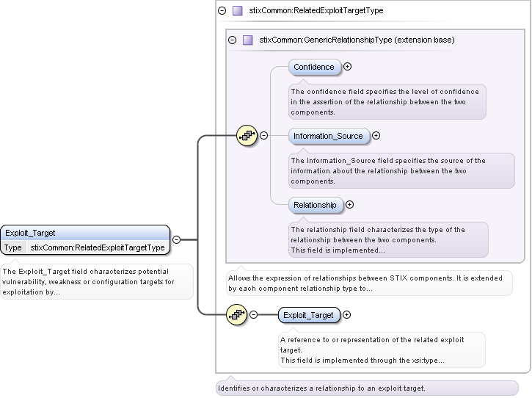Viewport: 532px width, 398px height.
Task: Collapse the root Exploit_Target node
Action: click(177, 239)
